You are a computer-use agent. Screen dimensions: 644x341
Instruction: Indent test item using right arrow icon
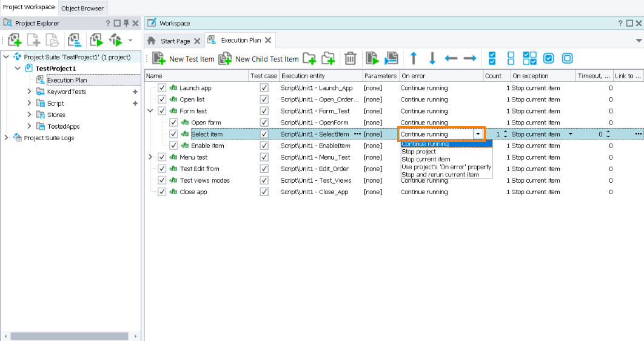(470, 58)
